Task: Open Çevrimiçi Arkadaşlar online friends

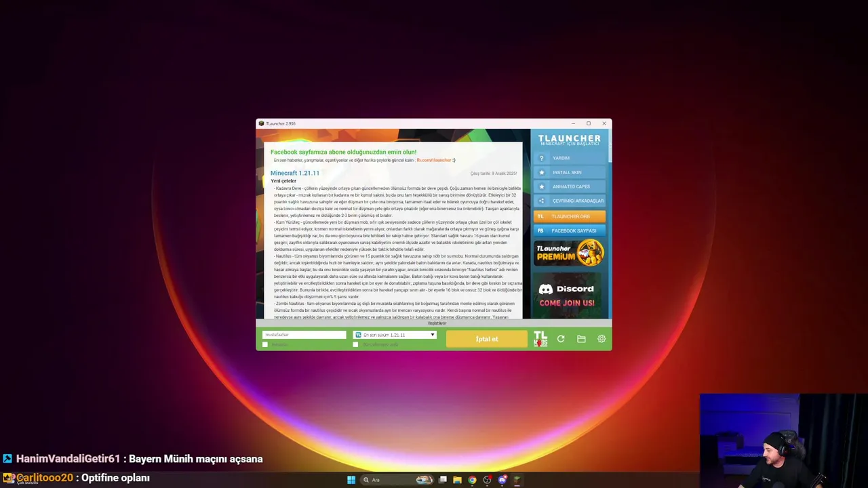Action: [x=570, y=201]
